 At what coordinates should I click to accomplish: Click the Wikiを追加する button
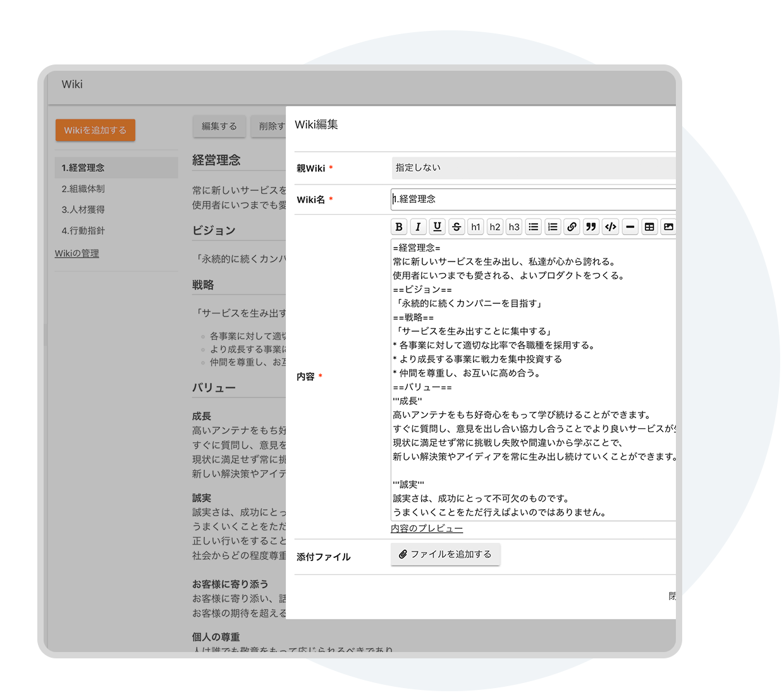95,130
